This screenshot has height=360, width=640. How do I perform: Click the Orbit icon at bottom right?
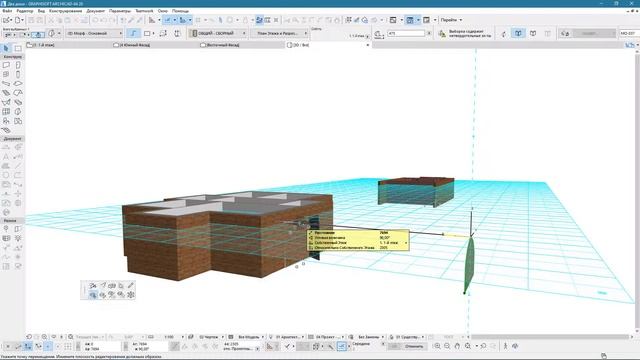click(x=515, y=346)
